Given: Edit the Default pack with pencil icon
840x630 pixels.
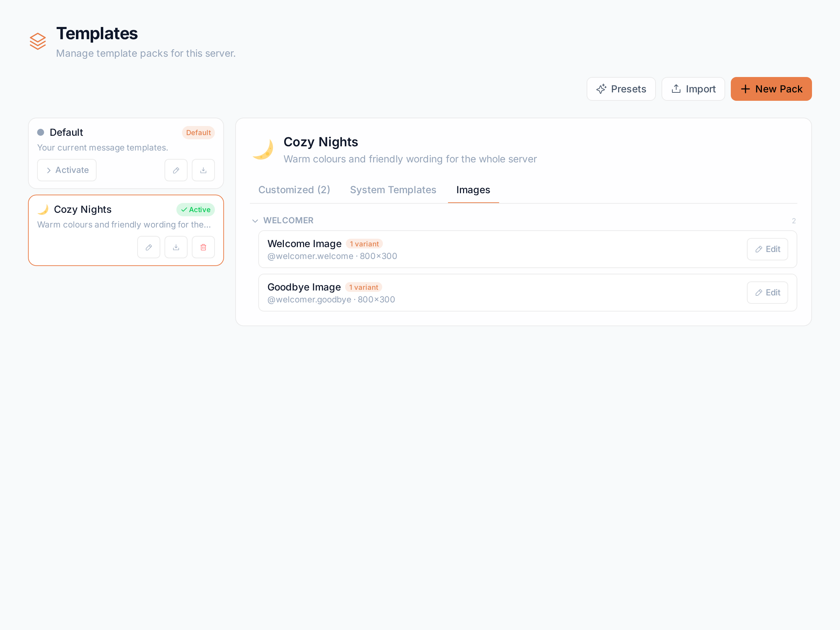Looking at the screenshot, I should pos(176,170).
